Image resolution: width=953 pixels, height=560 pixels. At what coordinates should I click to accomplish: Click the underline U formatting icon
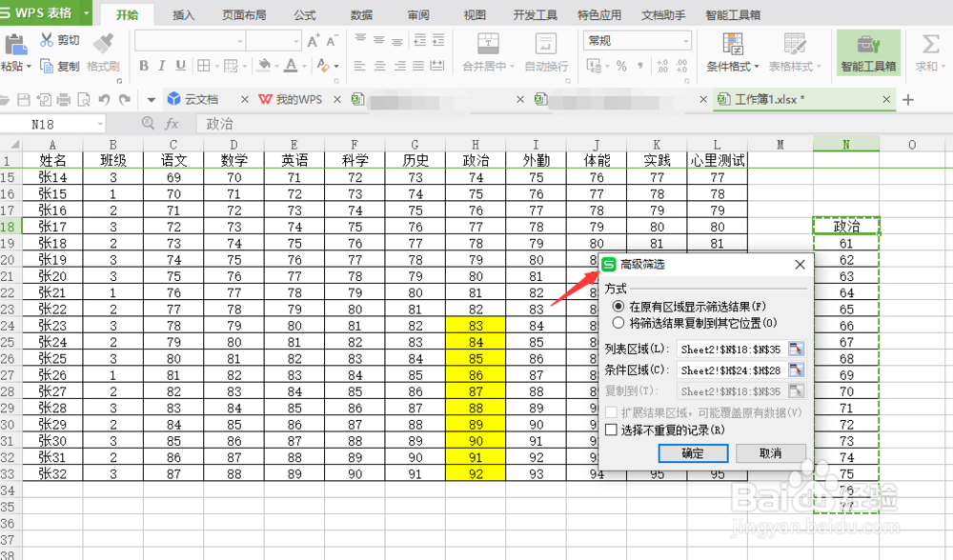click(x=179, y=65)
